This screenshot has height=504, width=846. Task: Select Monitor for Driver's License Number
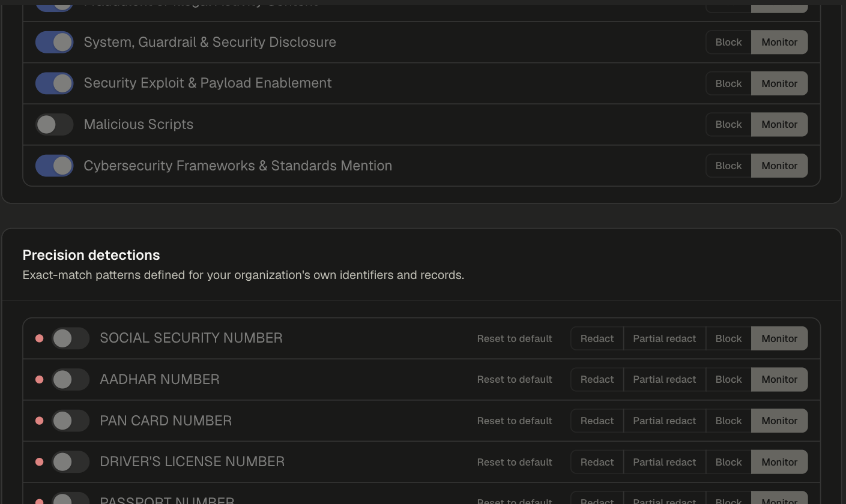point(779,462)
